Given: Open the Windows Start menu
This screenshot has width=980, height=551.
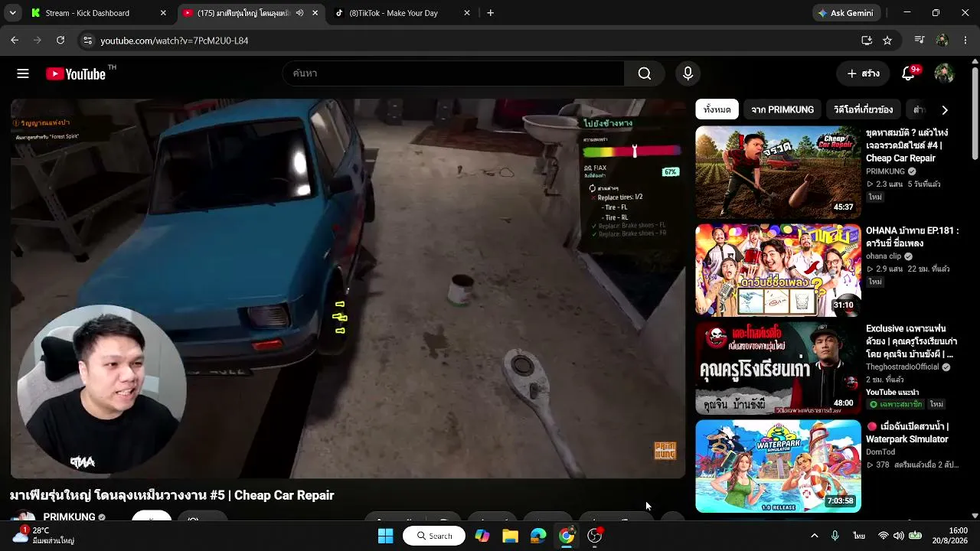Looking at the screenshot, I should (x=386, y=536).
